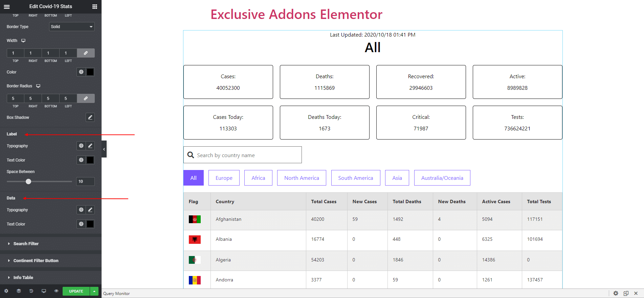This screenshot has width=644, height=298.
Task: Click the green Update button
Action: 76,291
